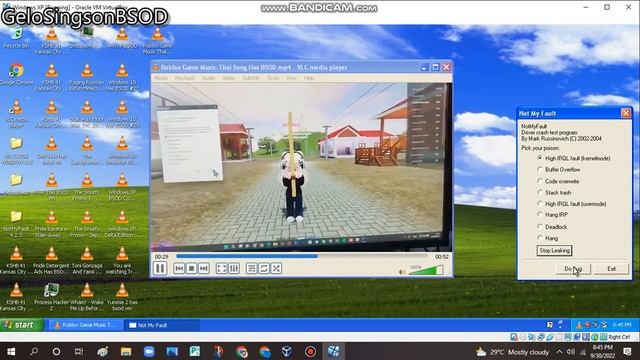Screen dimensions: 640x360
Task: Select High IRQL fault (usermode) option
Action: click(x=571, y=204)
